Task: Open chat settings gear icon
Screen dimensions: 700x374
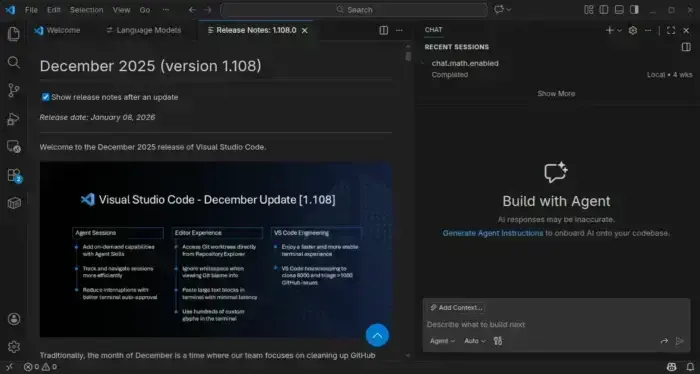Action: pyautogui.click(x=633, y=30)
